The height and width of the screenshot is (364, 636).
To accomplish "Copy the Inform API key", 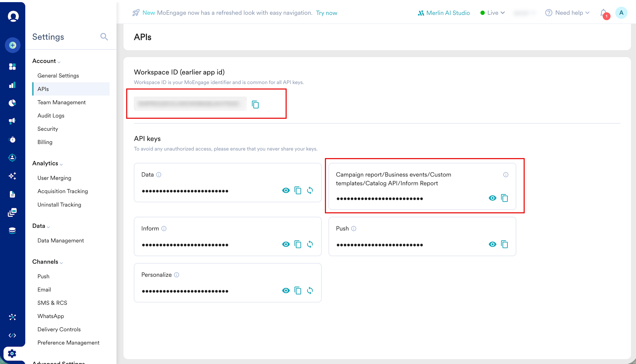I will click(x=298, y=244).
